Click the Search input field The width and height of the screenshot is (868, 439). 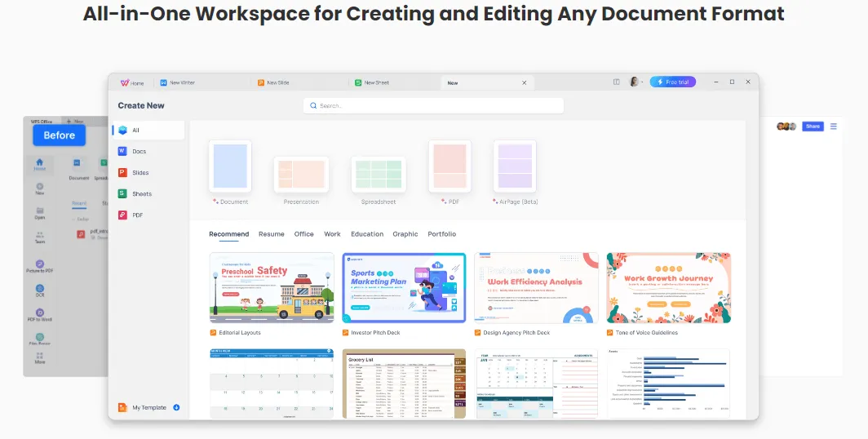tap(433, 105)
